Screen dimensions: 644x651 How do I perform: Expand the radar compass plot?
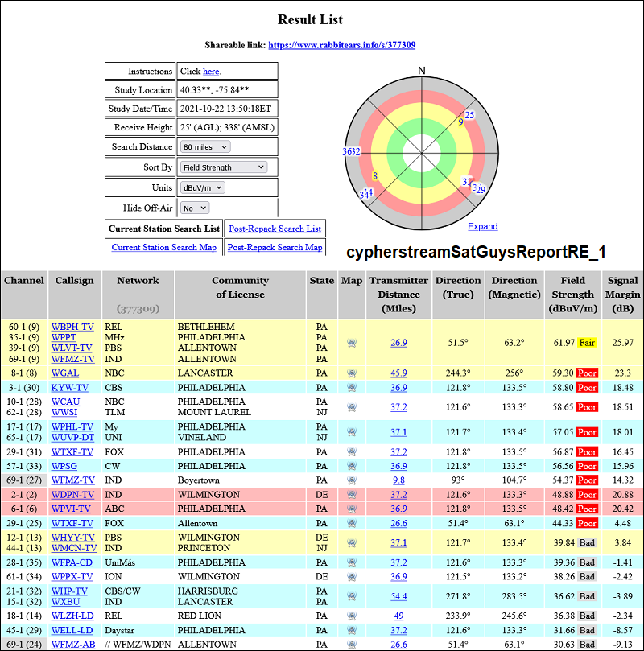click(482, 226)
